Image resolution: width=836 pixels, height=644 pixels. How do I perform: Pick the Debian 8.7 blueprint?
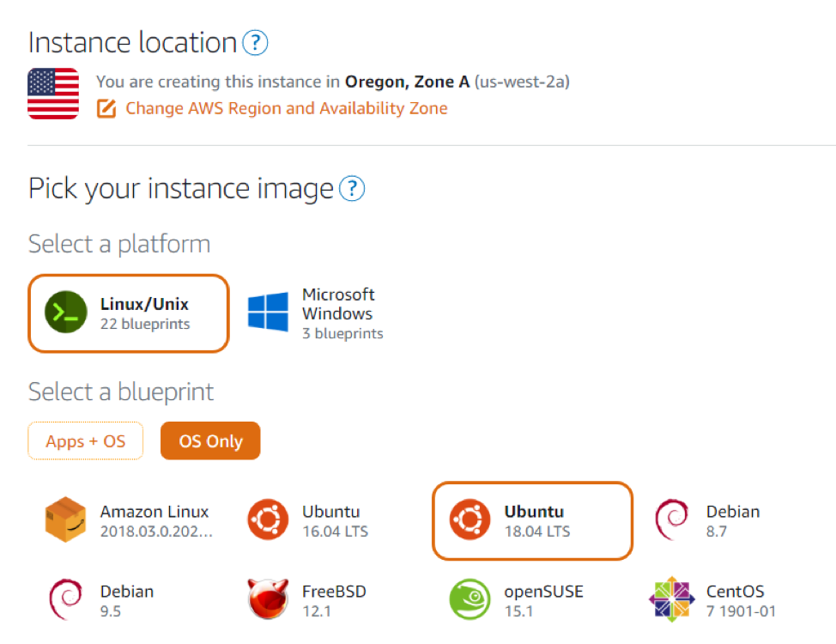(x=708, y=520)
